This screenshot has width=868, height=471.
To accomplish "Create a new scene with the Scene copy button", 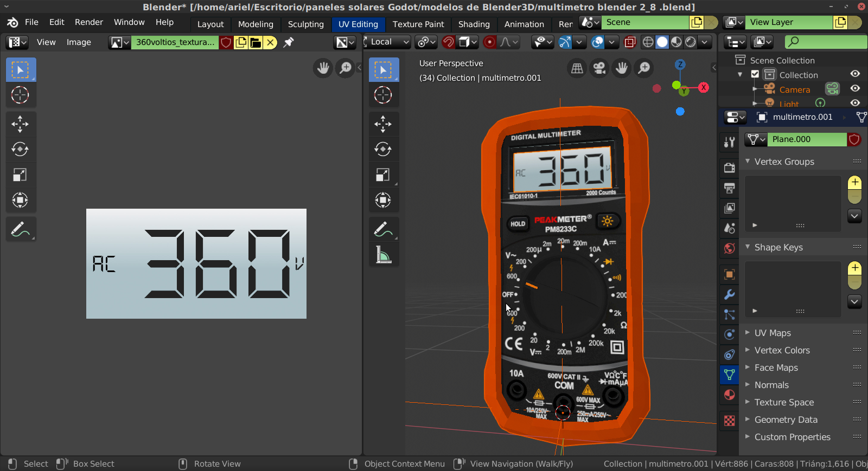I will (x=697, y=22).
